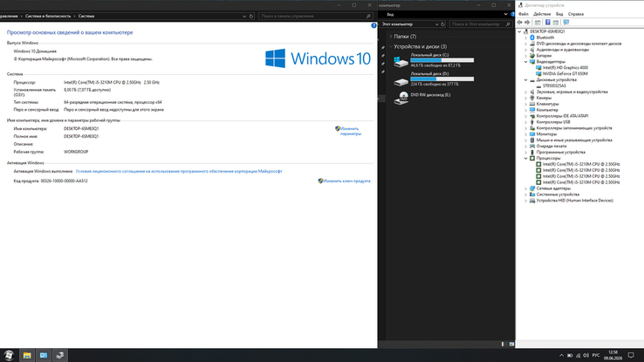The image size is (644, 362).
Task: Show hidden tray icons chevron
Action: click(x=561, y=355)
